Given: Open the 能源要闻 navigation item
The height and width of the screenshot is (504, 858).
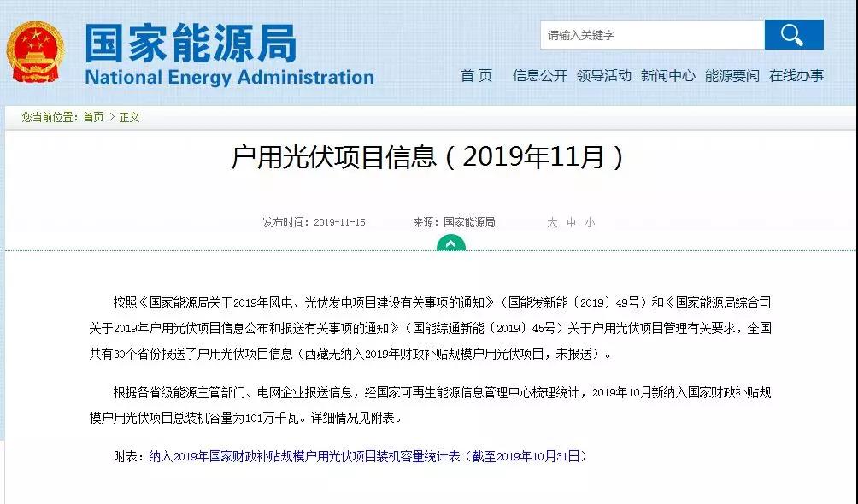Looking at the screenshot, I should tap(732, 75).
